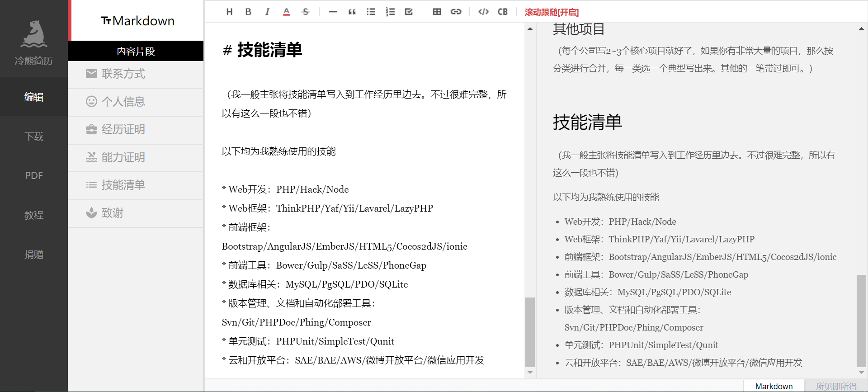Click the 内容片段 panel header
Screen dimensions: 868x392
(x=136, y=51)
